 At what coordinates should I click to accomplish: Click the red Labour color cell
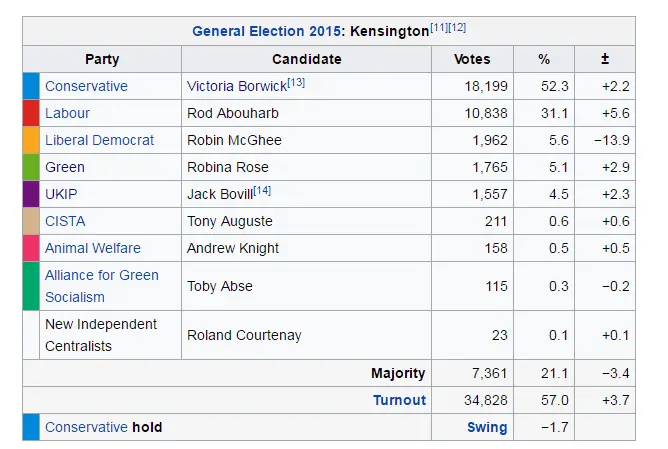31,113
